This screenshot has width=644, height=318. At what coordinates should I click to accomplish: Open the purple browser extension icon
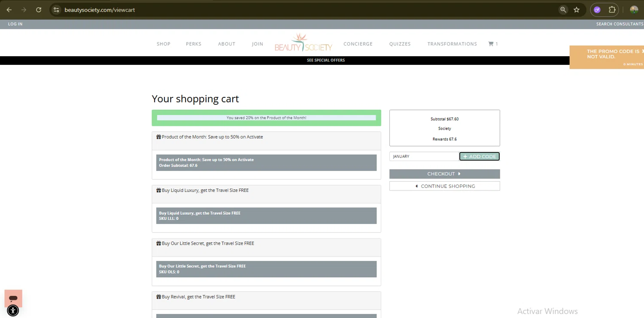point(597,9)
